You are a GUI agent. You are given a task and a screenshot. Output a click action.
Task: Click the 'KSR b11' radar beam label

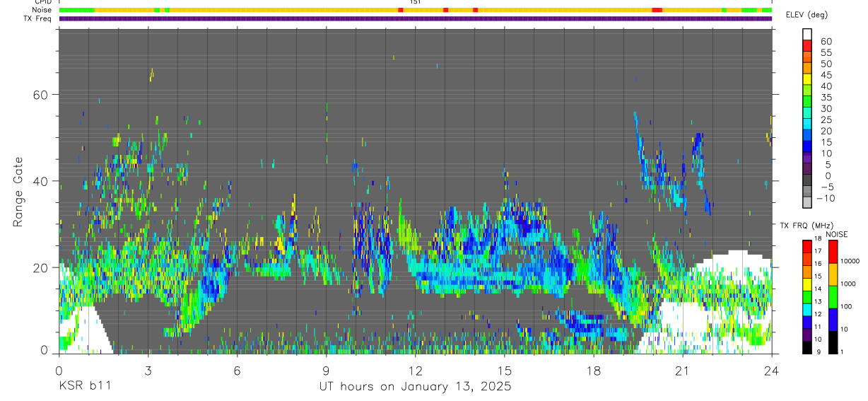[84, 387]
